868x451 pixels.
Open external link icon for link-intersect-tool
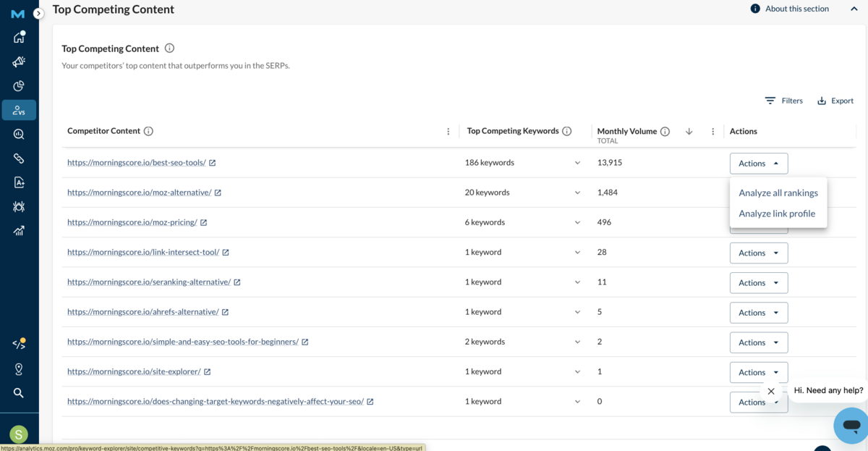(226, 253)
